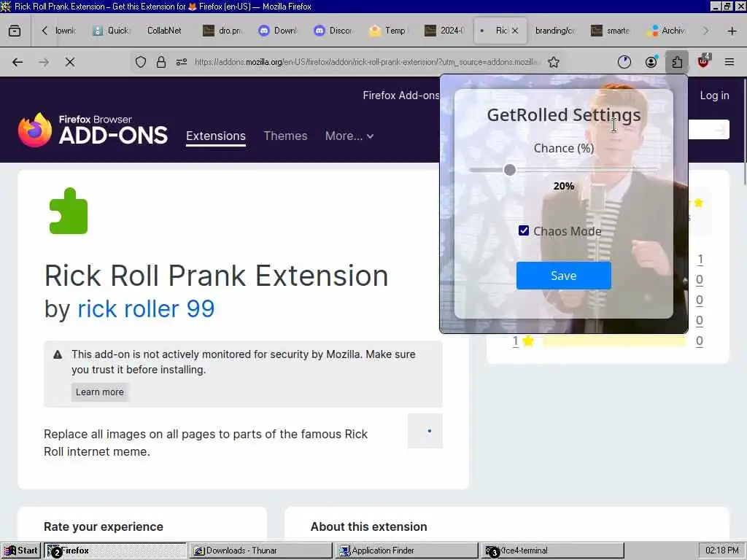
Task: Switch to Application Finder taskbar window
Action: (406, 551)
